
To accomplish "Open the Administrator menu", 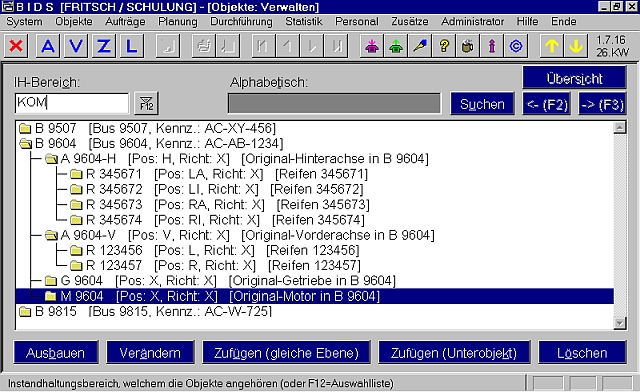I will [472, 22].
